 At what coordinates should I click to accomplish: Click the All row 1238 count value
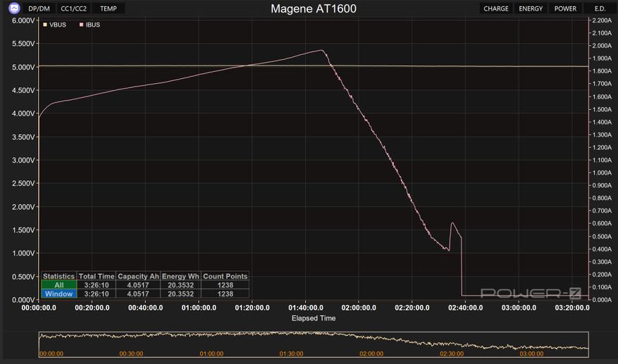(x=225, y=285)
